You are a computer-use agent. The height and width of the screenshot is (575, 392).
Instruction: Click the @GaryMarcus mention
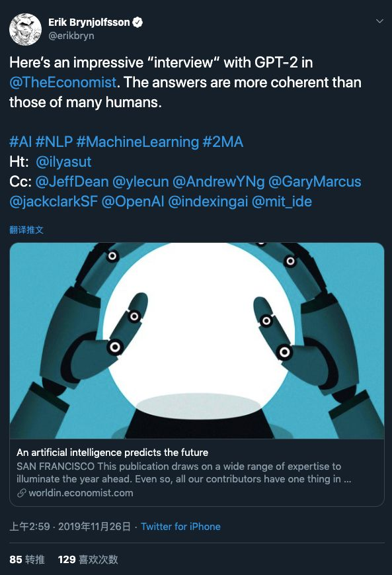tap(315, 181)
